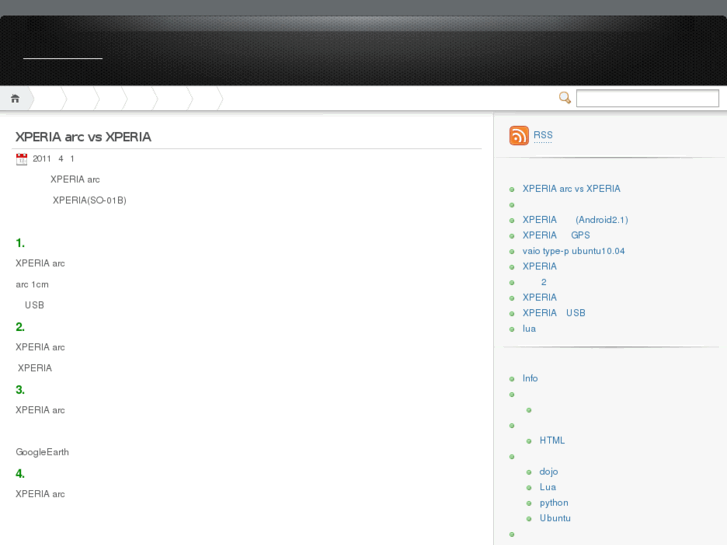Click the magnifier search icon

565,97
